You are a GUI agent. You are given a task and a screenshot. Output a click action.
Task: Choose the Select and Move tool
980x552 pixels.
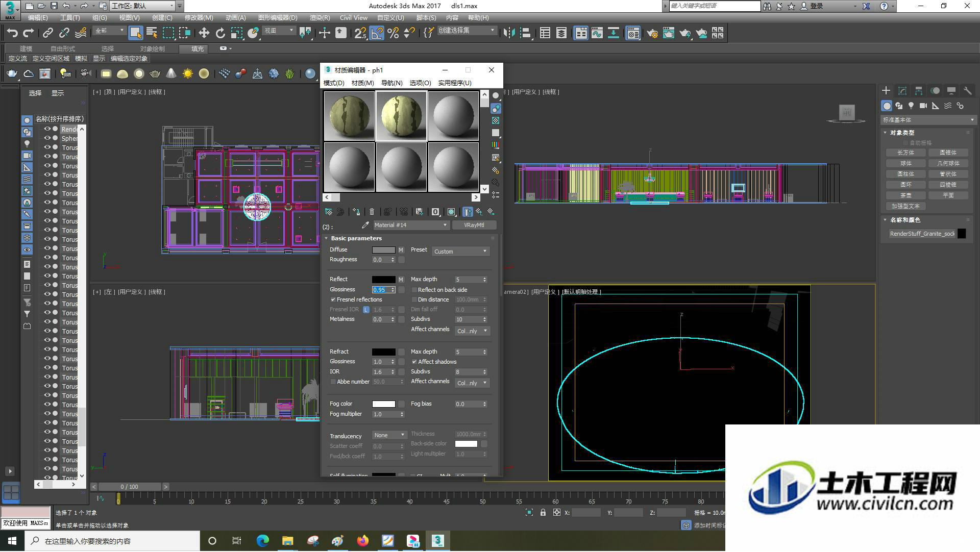pyautogui.click(x=204, y=33)
